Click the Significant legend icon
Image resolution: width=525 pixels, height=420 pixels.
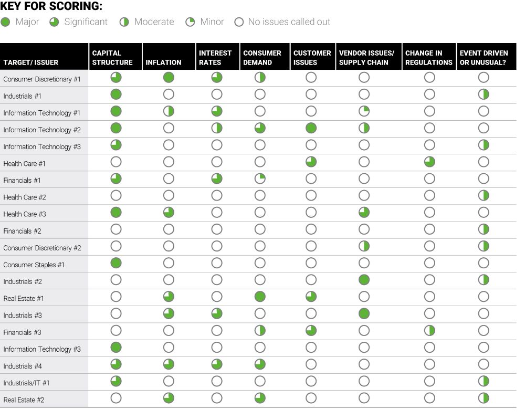pos(54,22)
